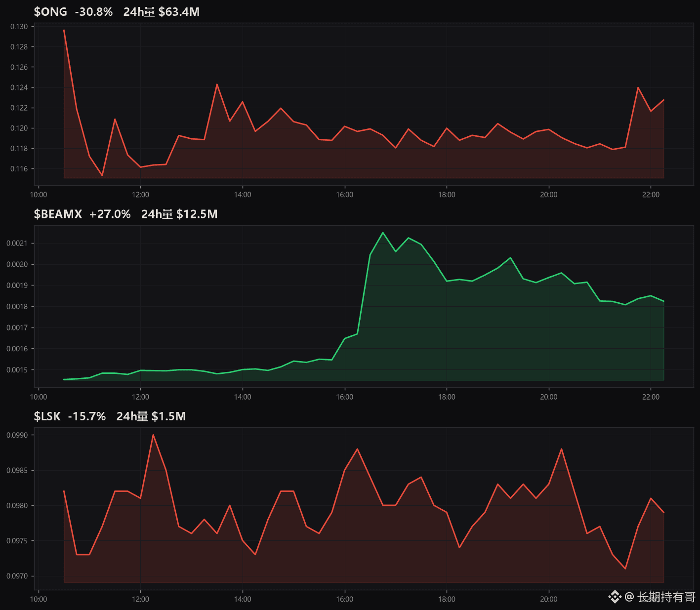Click the 10:00 label under the $LSK chart
The width and height of the screenshot is (700, 610).
[x=39, y=599]
